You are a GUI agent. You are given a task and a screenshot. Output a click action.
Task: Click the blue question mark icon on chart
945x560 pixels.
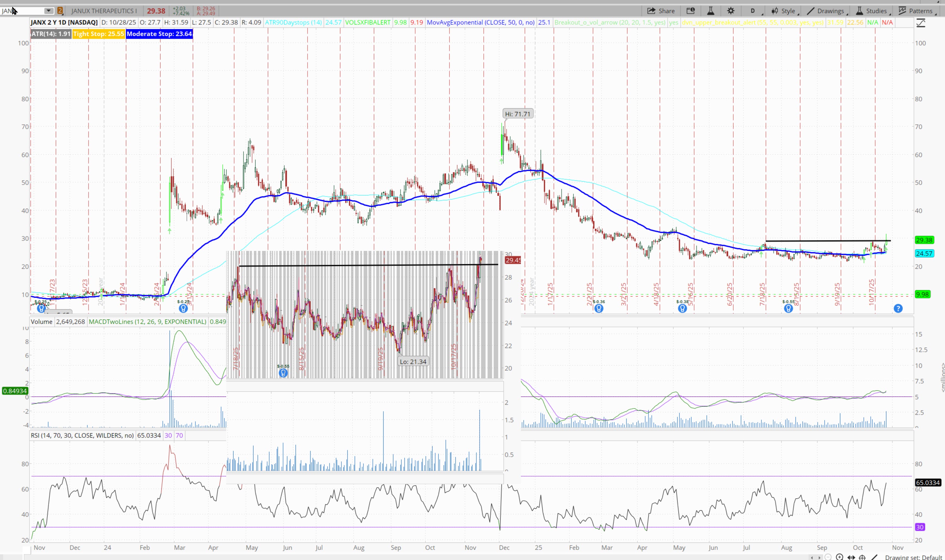(x=898, y=309)
